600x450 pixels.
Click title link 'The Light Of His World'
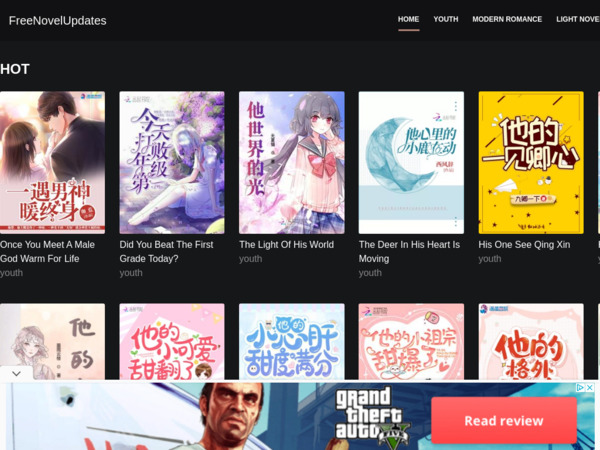[x=286, y=244]
